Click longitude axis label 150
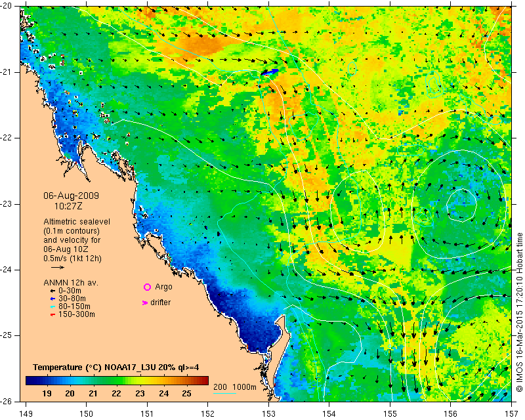The width and height of the screenshot is (525, 420). pyautogui.click(x=87, y=414)
